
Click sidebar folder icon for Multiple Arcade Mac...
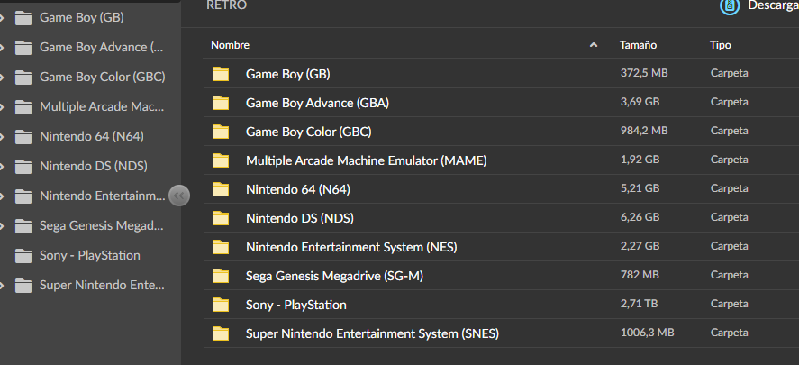(x=23, y=107)
